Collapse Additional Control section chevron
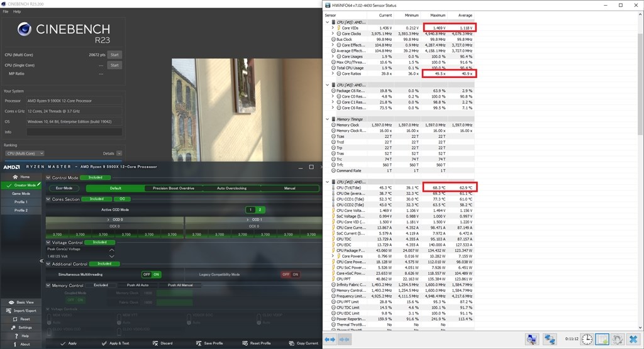 (48, 264)
